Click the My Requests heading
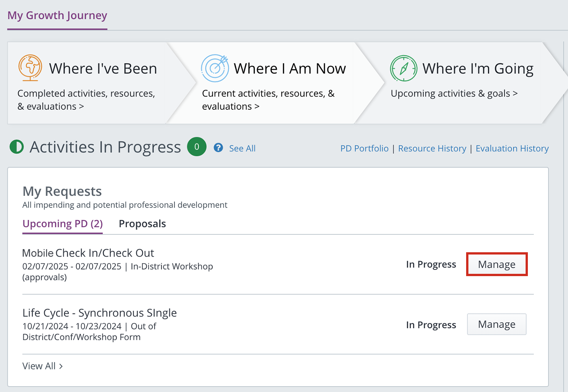This screenshot has width=568, height=392. 62,191
